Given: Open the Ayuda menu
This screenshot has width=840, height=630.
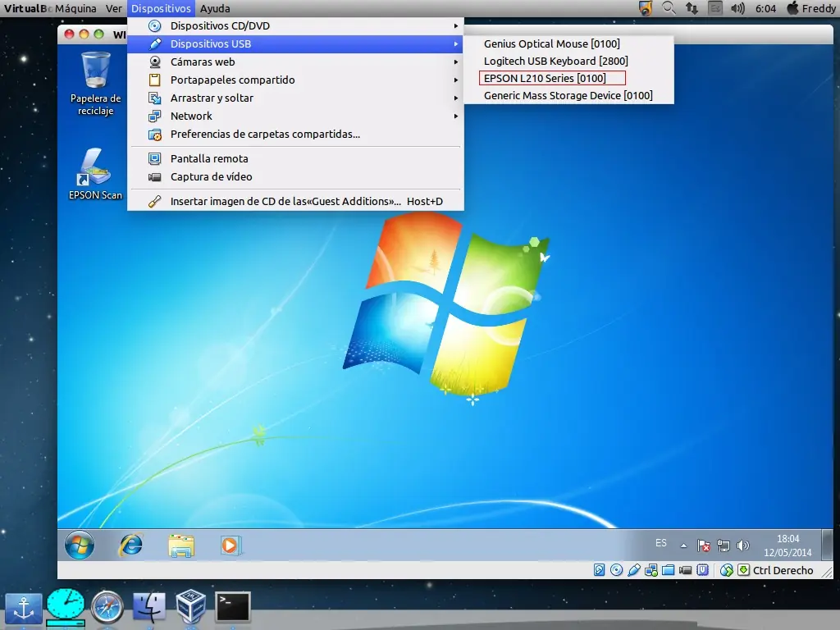Looking at the screenshot, I should pos(215,8).
